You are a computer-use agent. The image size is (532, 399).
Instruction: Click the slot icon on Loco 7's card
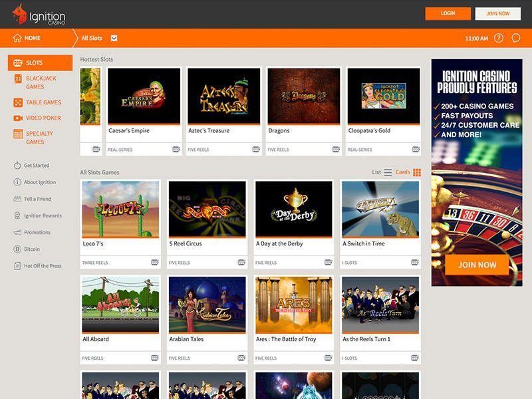[155, 262]
